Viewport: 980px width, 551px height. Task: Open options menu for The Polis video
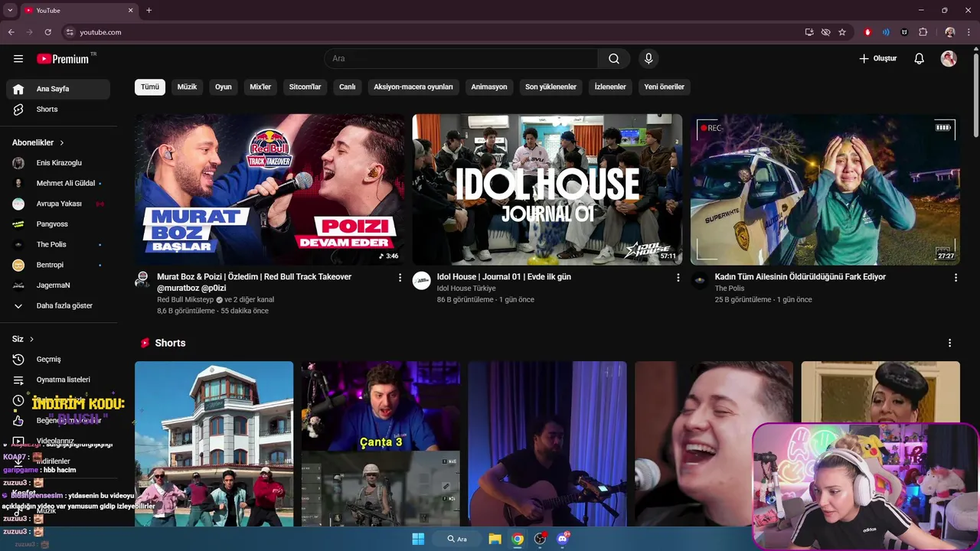[955, 278]
